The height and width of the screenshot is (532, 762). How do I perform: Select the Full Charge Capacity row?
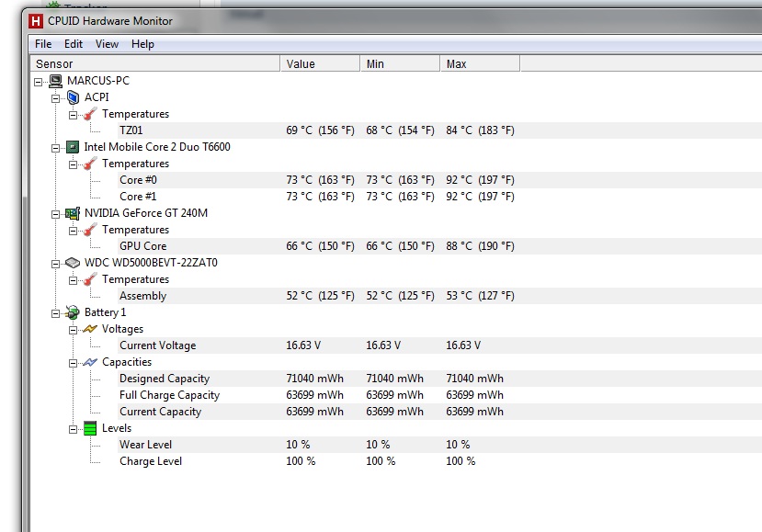pos(439,395)
